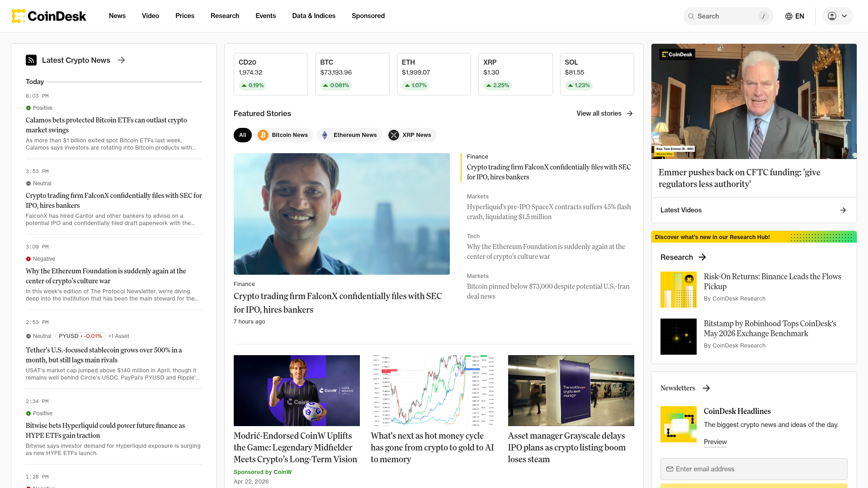The height and width of the screenshot is (488, 868).
Task: Click the Neutral indicator on FalconX story
Action: (28, 183)
